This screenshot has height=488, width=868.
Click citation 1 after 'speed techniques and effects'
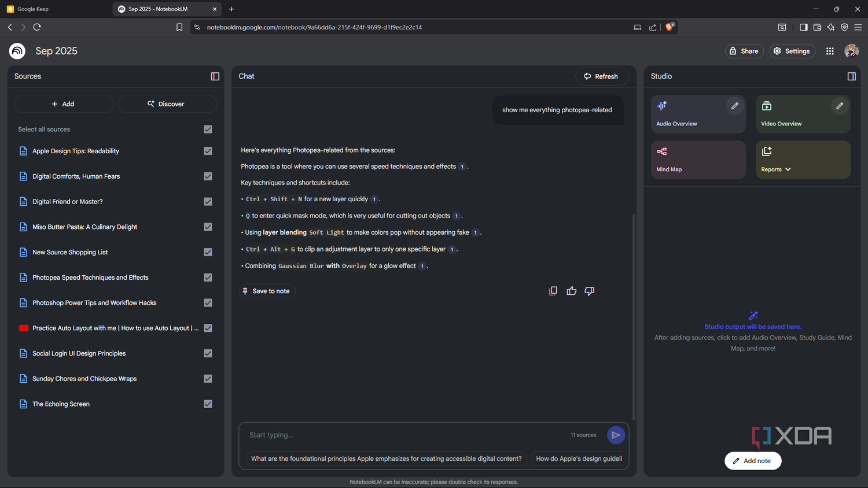[x=462, y=167]
